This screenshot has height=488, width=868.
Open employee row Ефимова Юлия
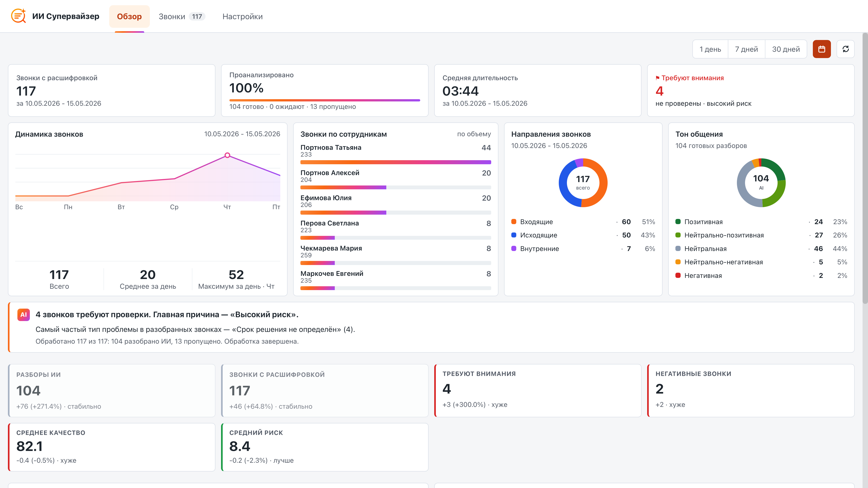(x=396, y=204)
